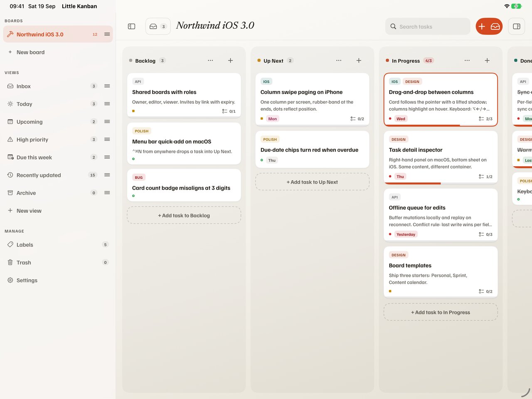Open the "Board templates" card
The width and height of the screenshot is (532, 399).
441,272
